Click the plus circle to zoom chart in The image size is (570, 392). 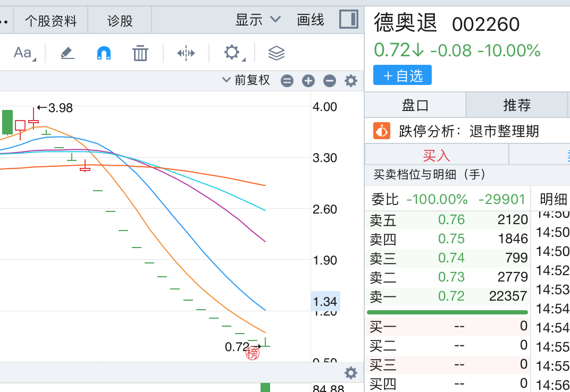pyautogui.click(x=308, y=81)
